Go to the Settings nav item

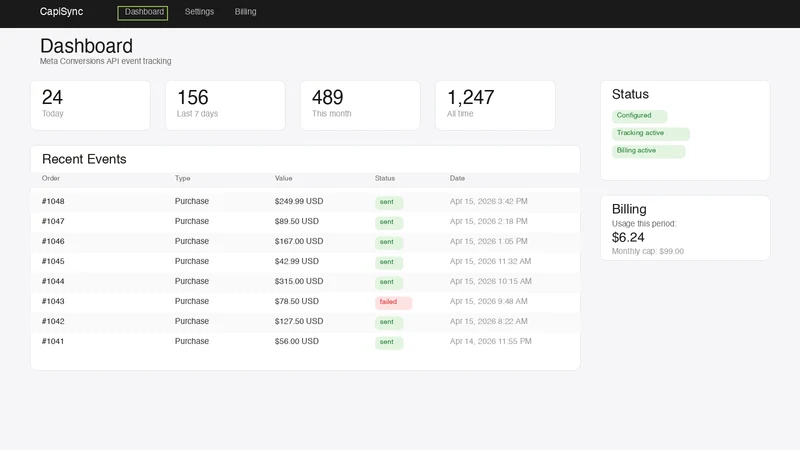pyautogui.click(x=199, y=12)
